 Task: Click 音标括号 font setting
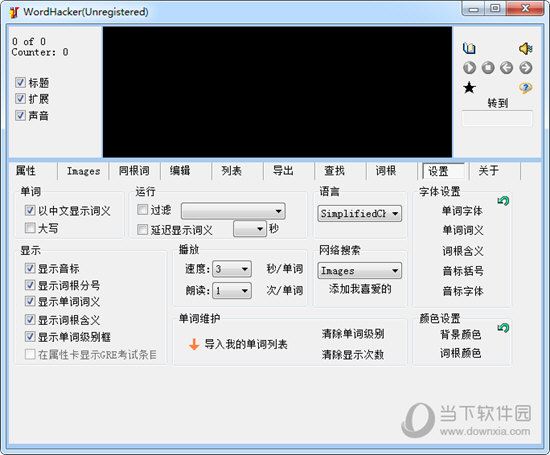[x=463, y=271]
